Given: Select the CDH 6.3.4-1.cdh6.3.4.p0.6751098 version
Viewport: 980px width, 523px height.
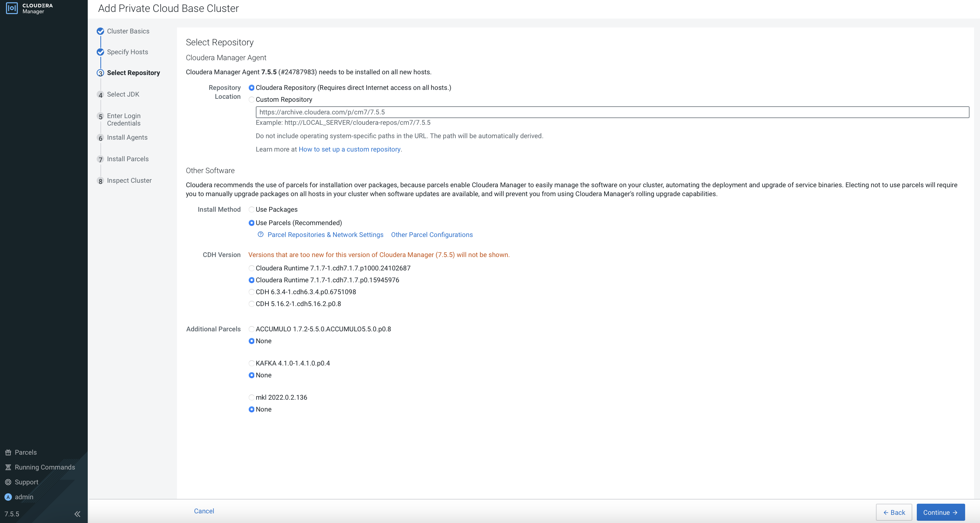Looking at the screenshot, I should tap(251, 292).
